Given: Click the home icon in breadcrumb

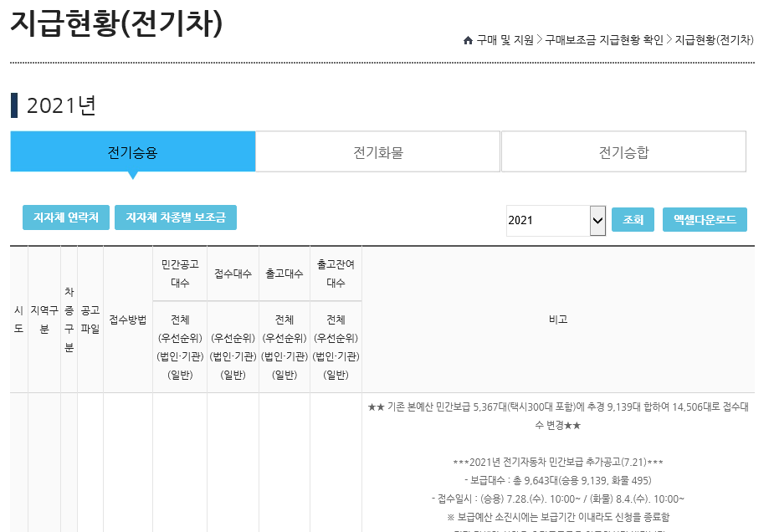Looking at the screenshot, I should (x=468, y=40).
